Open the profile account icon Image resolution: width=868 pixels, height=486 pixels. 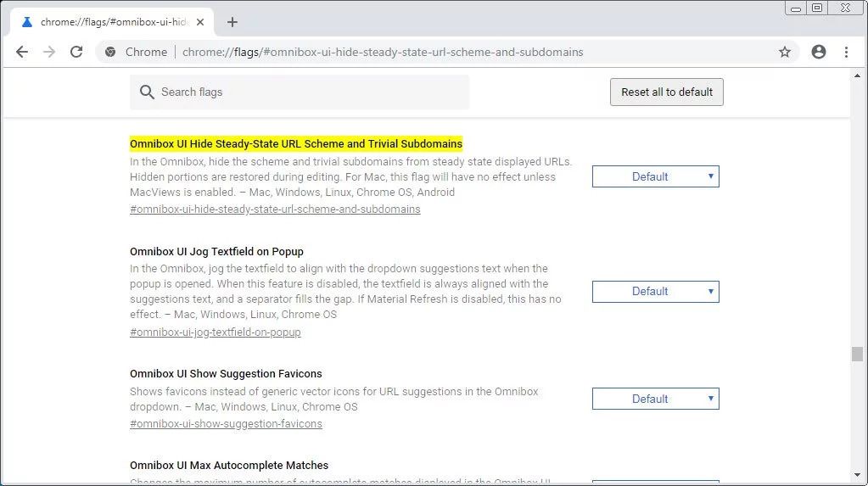click(819, 52)
